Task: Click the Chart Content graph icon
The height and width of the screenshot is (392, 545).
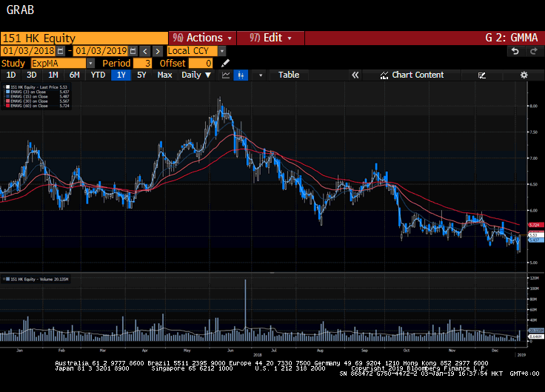Action: point(384,75)
